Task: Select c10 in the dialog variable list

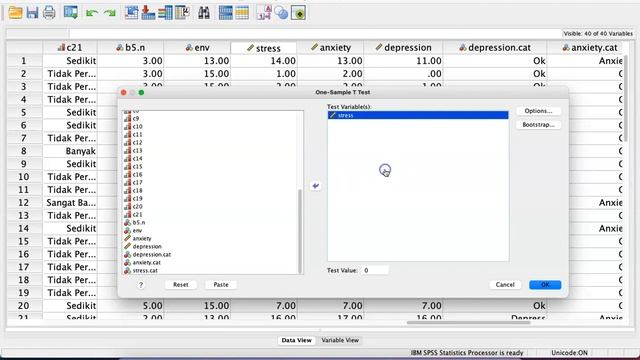Action: [137, 127]
